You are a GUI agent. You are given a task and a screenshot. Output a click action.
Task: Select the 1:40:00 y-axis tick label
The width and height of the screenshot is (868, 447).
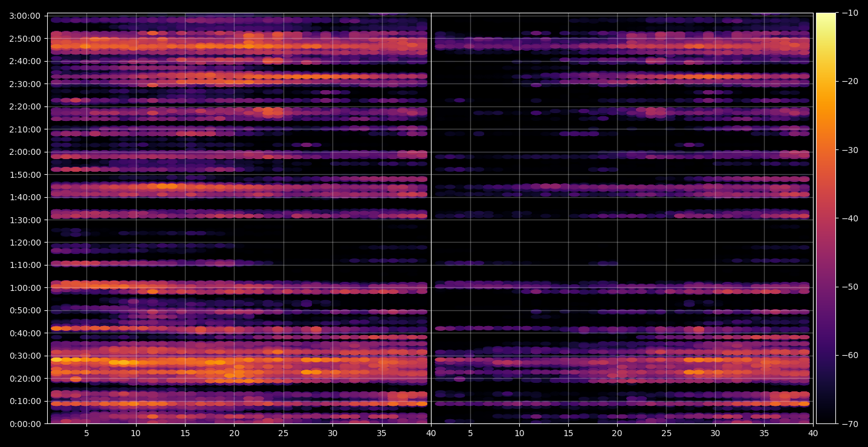click(x=25, y=197)
